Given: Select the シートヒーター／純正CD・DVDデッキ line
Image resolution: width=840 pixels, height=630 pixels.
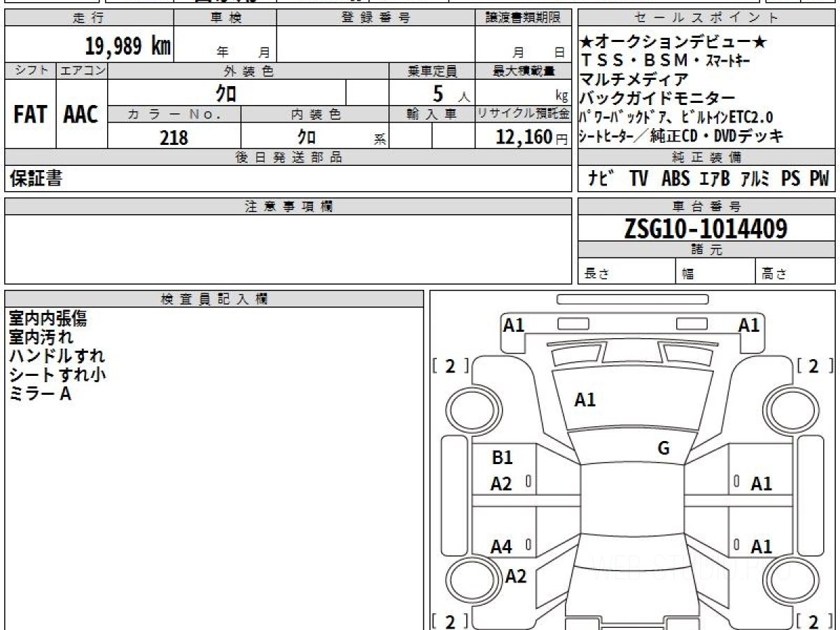Looking at the screenshot, I should (x=682, y=136).
